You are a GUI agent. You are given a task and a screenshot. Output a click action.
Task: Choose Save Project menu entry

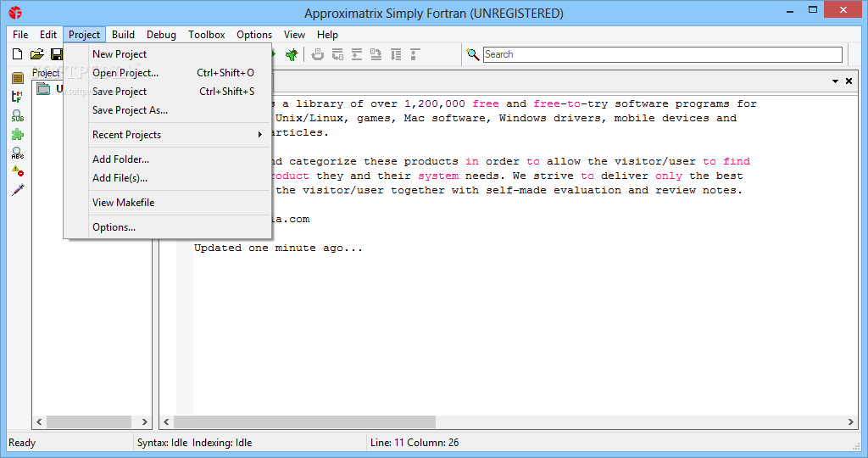(167, 92)
